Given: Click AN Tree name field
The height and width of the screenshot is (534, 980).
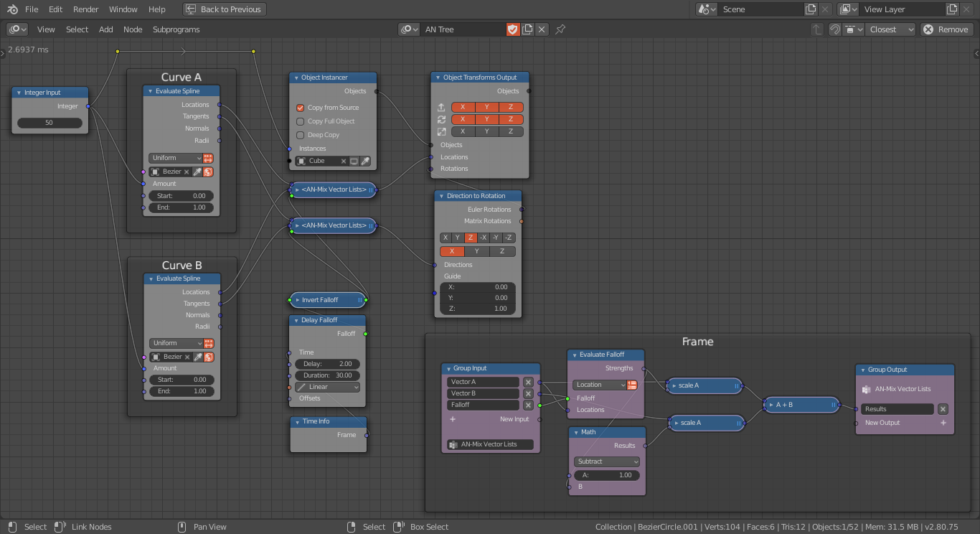Looking at the screenshot, I should [x=463, y=29].
